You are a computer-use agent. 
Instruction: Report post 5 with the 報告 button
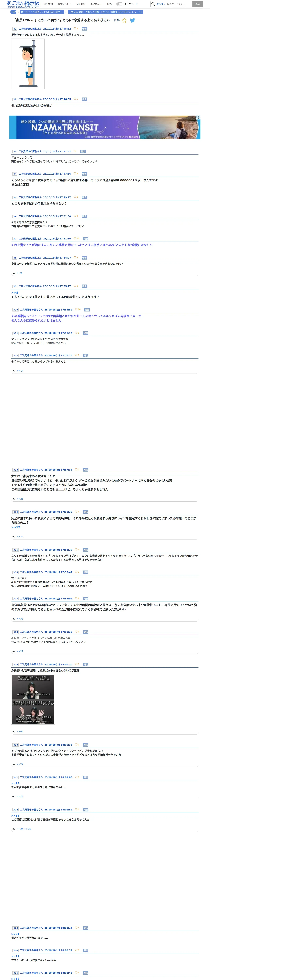[x=84, y=197]
